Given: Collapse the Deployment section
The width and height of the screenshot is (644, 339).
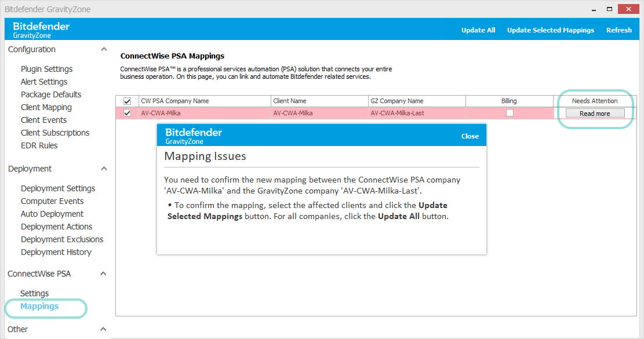Looking at the screenshot, I should point(103,168).
